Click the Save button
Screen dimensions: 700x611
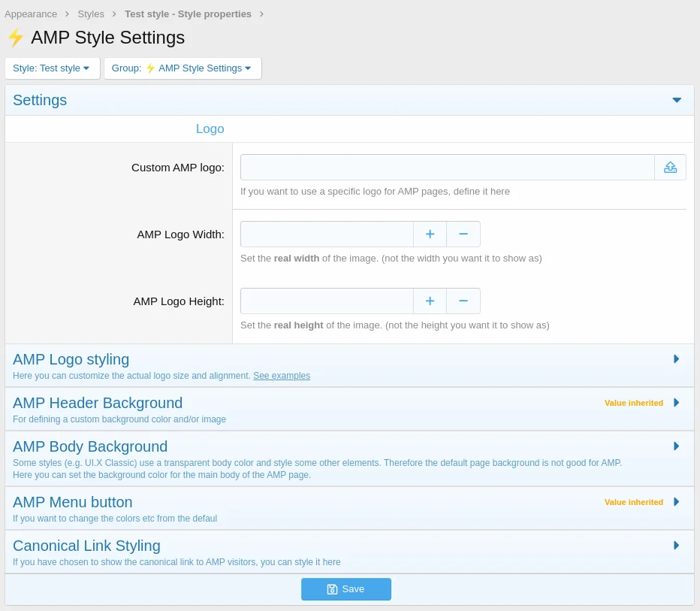(345, 589)
